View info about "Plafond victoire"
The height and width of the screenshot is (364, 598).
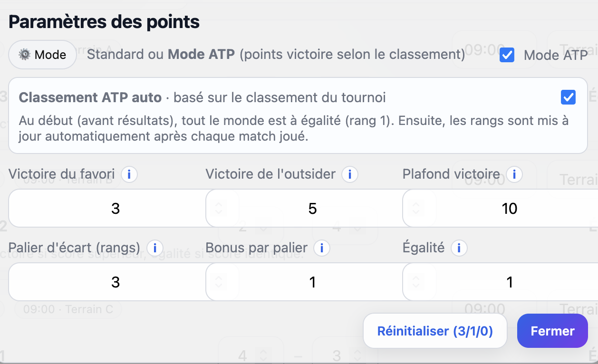coord(514,174)
